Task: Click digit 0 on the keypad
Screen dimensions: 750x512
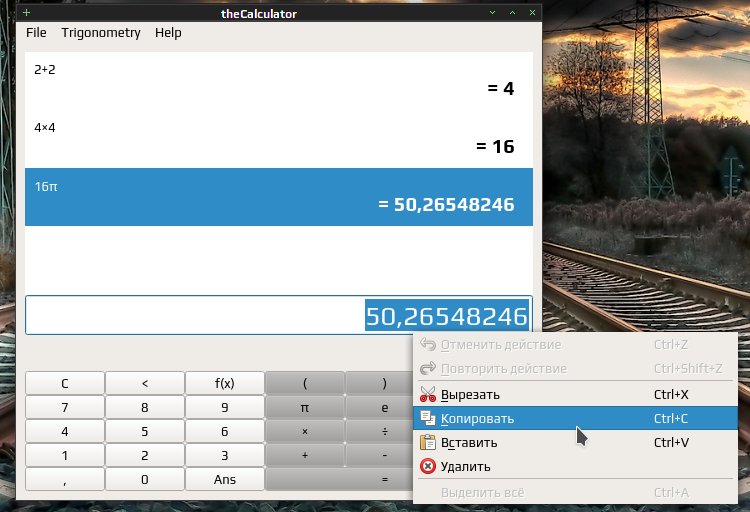Action: (x=144, y=479)
